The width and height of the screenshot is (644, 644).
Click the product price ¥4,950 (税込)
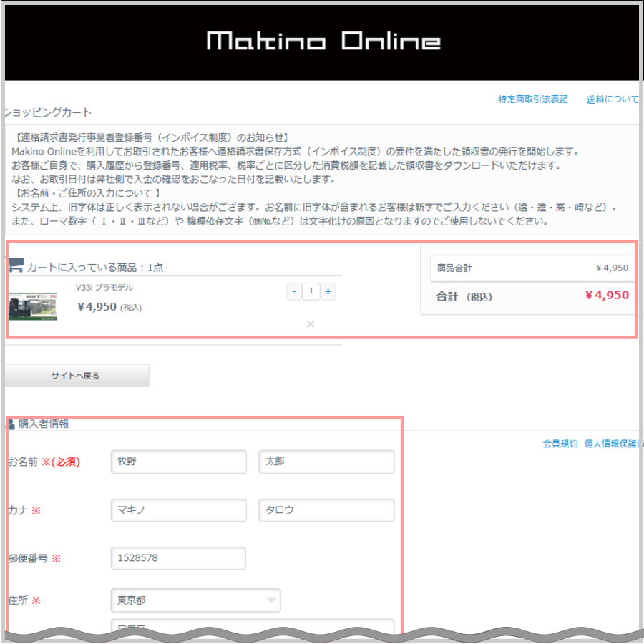[109, 307]
